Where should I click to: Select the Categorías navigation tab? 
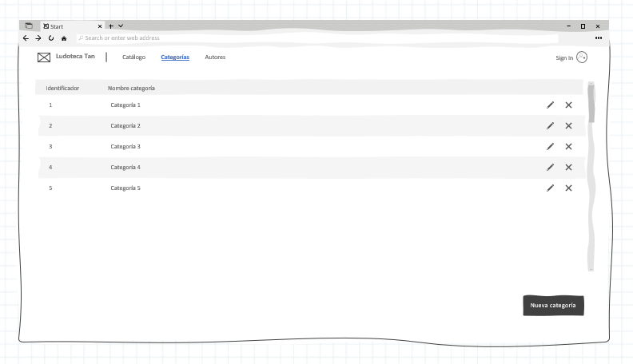click(x=175, y=57)
